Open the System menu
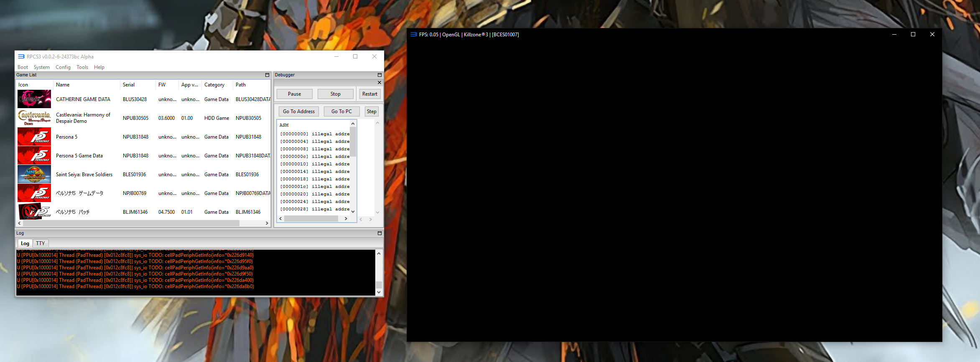980x362 pixels. 41,67
